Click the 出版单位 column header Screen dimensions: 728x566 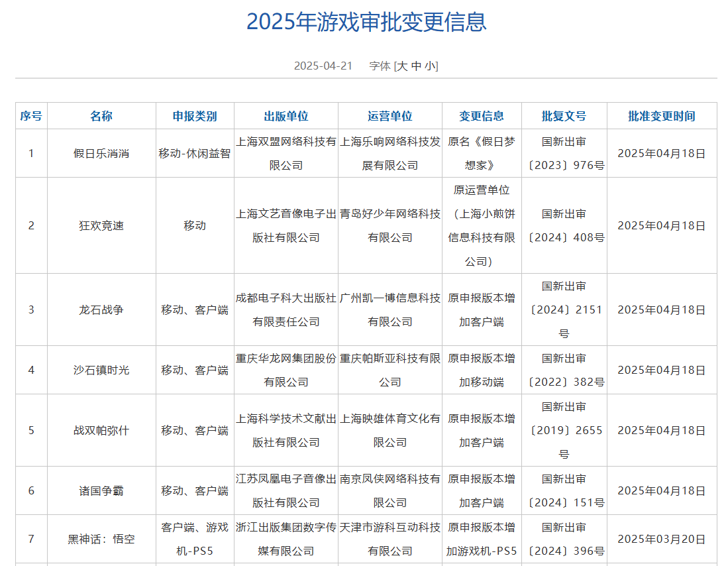[286, 116]
